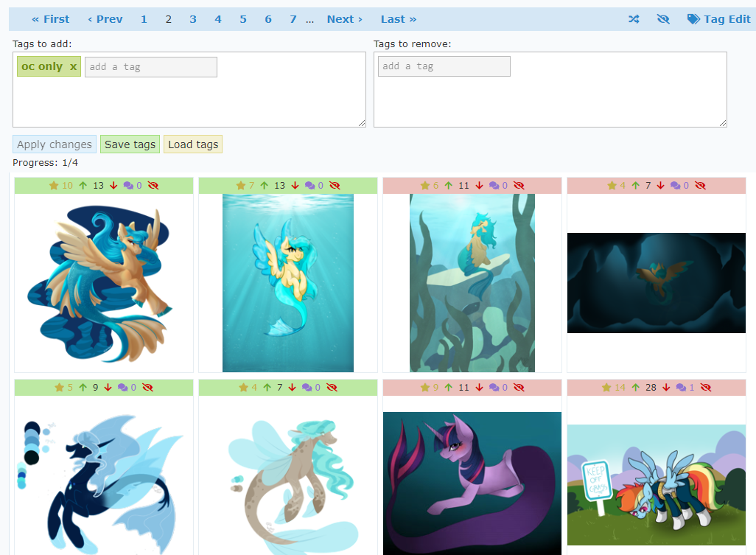
Task: Jump to page 4
Action: (218, 19)
